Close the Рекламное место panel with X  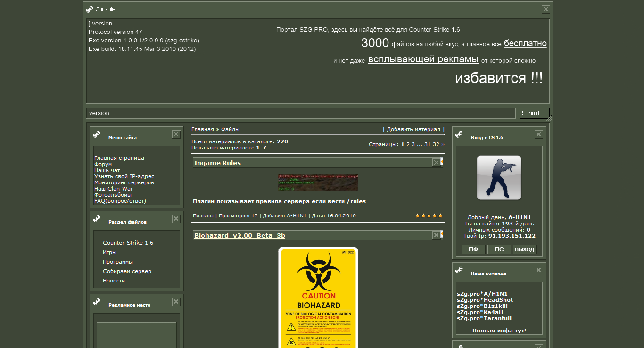(176, 302)
